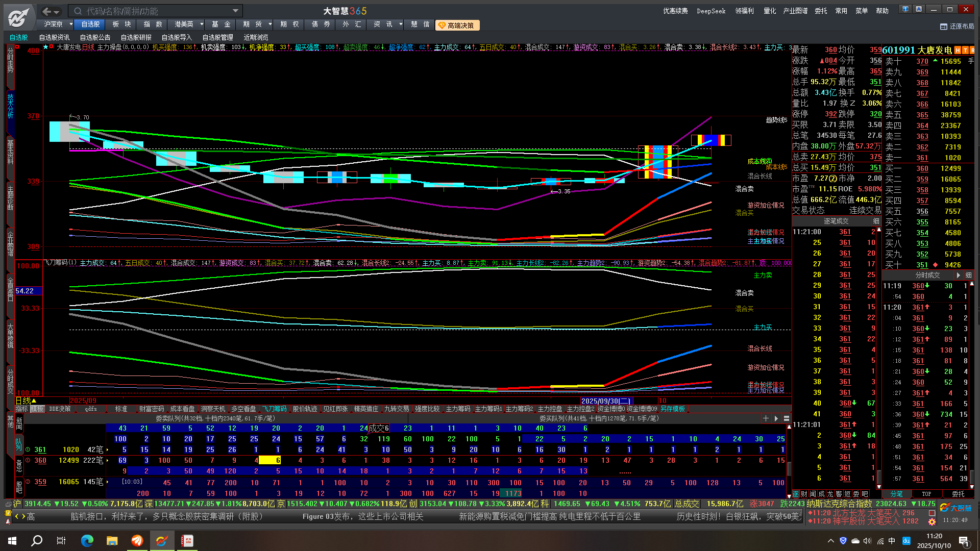This screenshot has height=551, width=980.
Task: Switch to the 自选股公告 tab
Action: tap(95, 37)
